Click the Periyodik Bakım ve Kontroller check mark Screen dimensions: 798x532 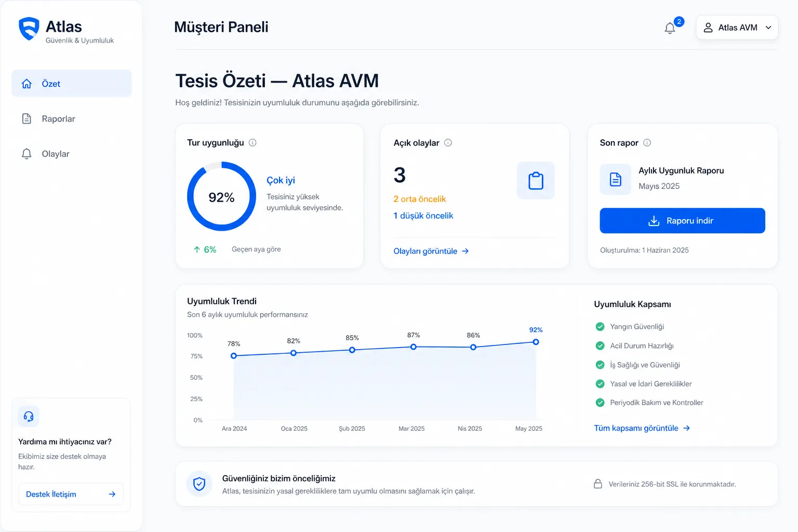[600, 402]
